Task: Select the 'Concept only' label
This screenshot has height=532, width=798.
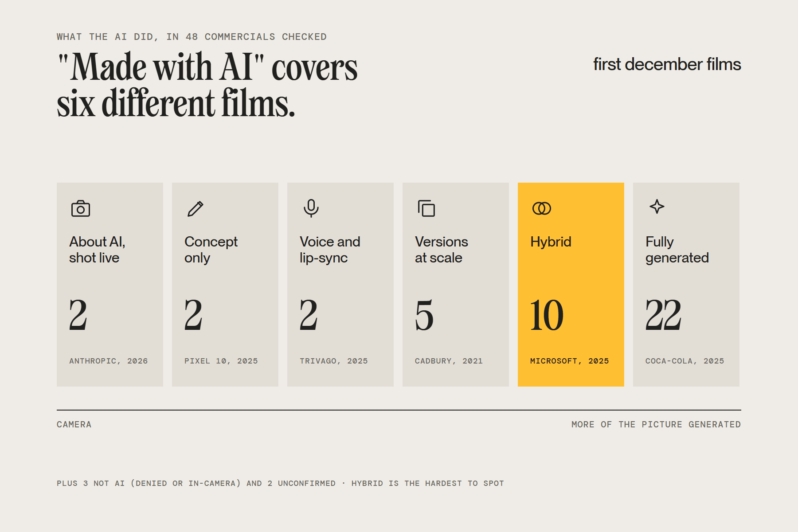Action: coord(211,250)
